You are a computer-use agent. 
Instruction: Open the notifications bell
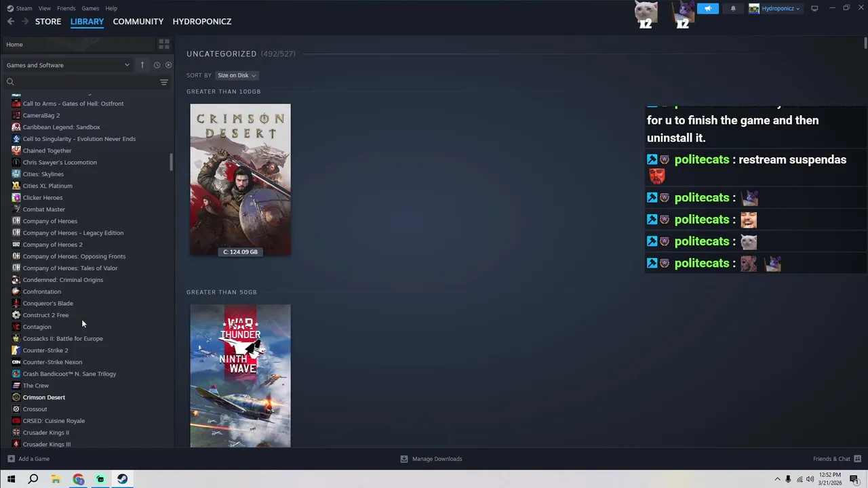coord(733,9)
